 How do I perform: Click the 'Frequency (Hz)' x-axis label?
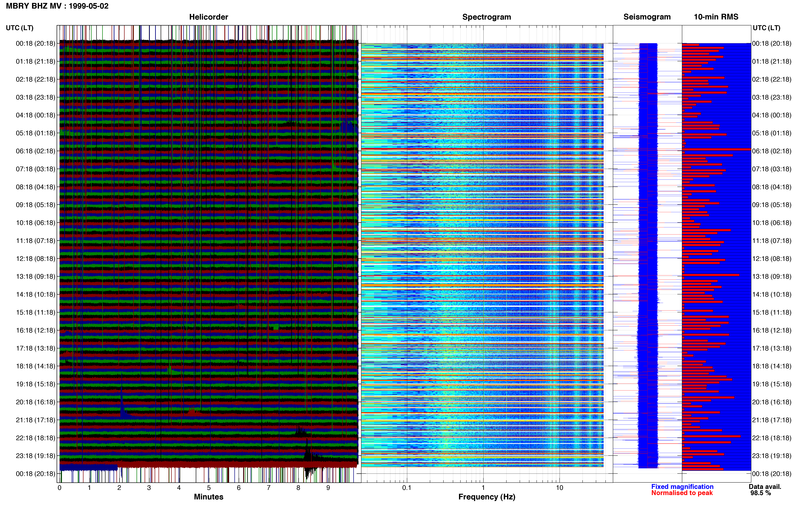(487, 497)
